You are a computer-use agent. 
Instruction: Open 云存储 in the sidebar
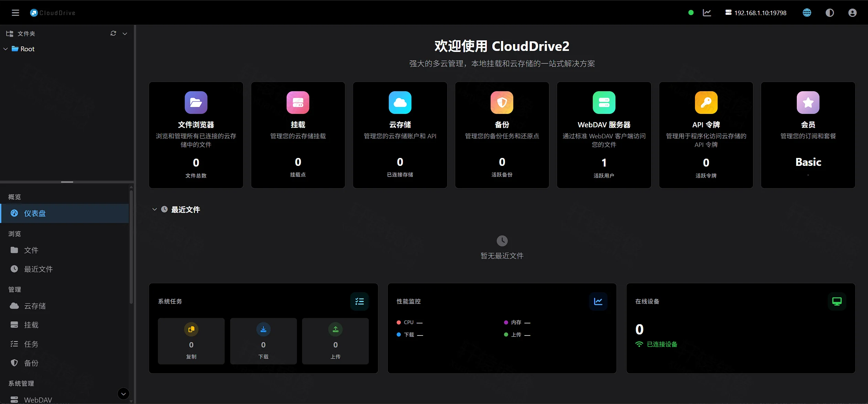pos(65,306)
